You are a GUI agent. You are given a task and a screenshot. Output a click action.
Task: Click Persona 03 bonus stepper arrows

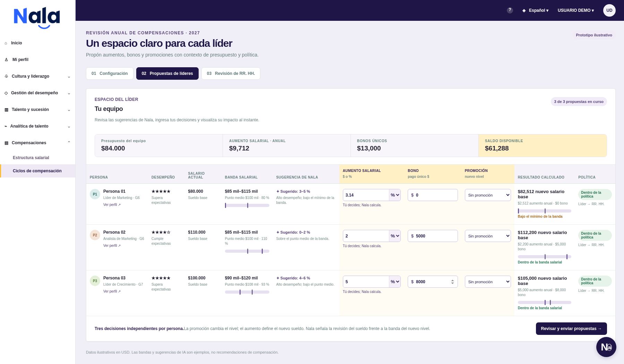(x=452, y=282)
